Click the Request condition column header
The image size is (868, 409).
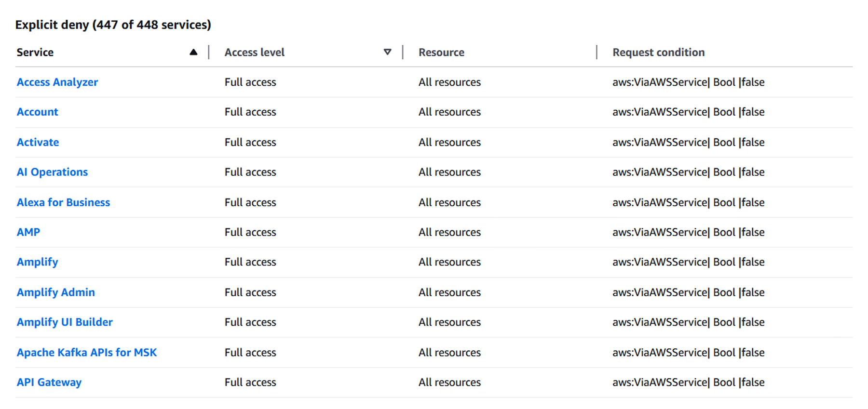[x=659, y=52]
